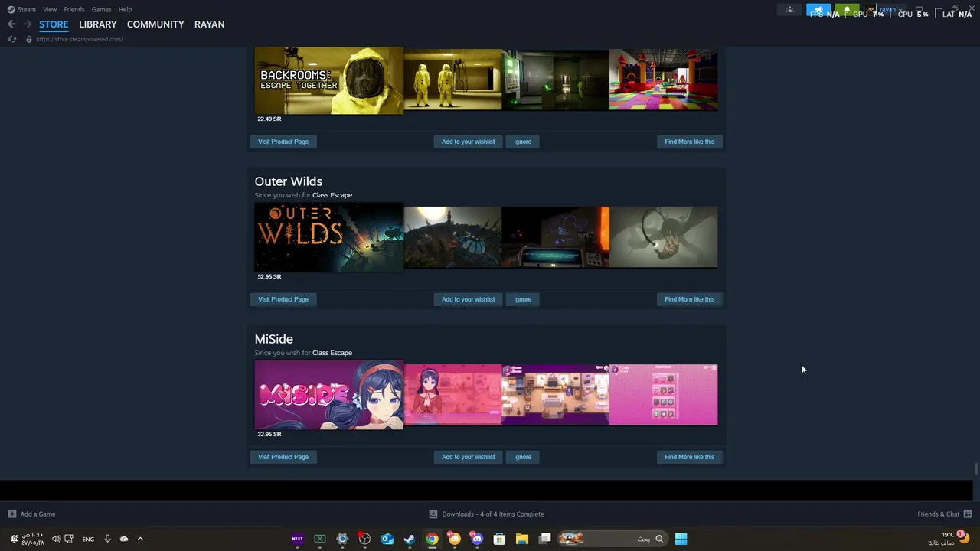Open the megaphone announcements button
Viewport: 980px width, 551px height.
click(818, 10)
